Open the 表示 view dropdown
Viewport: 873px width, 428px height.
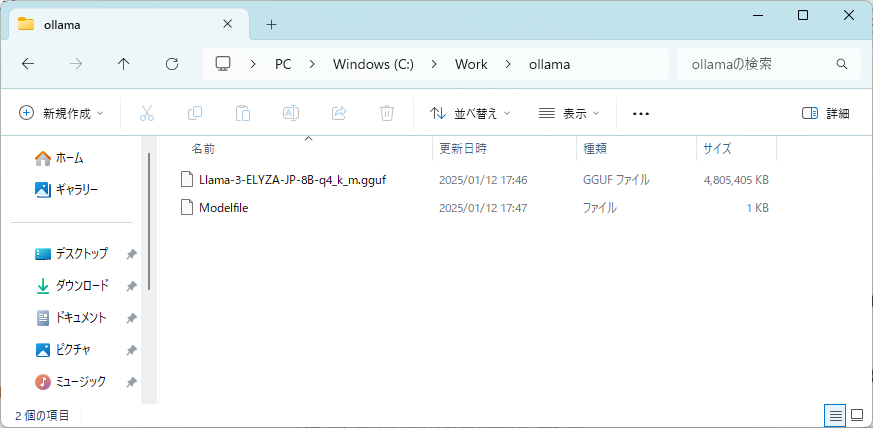click(569, 114)
